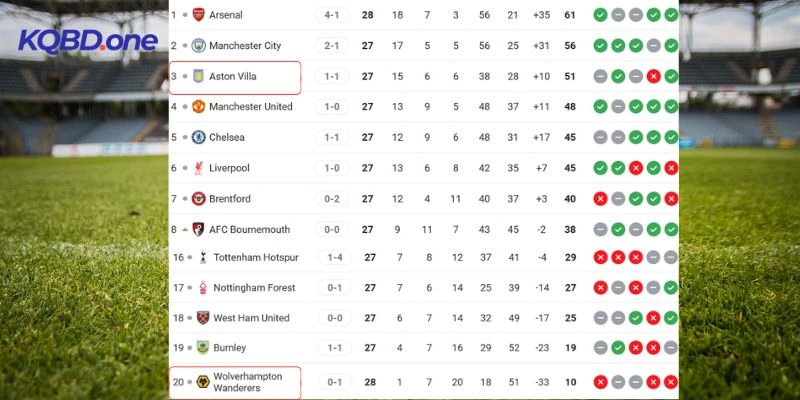
Task: Click Burnley's first green win form indicator
Action: 618,348
